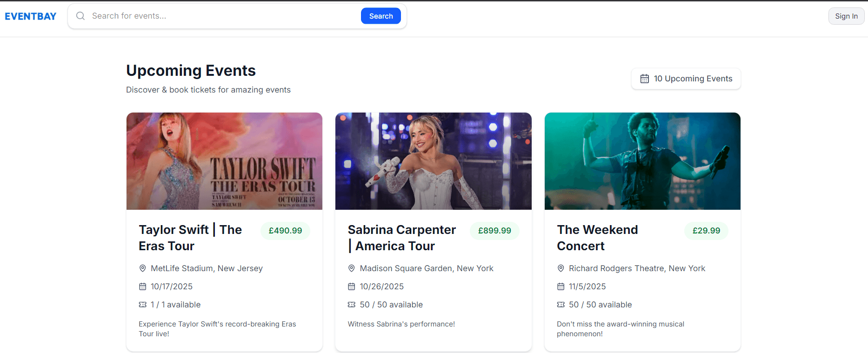
Task: Click location pin beside Madison Square Garden
Action: click(x=352, y=268)
